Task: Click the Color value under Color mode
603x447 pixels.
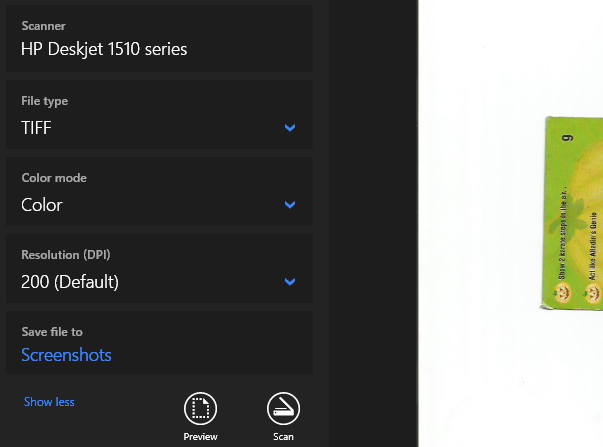Action: point(42,205)
